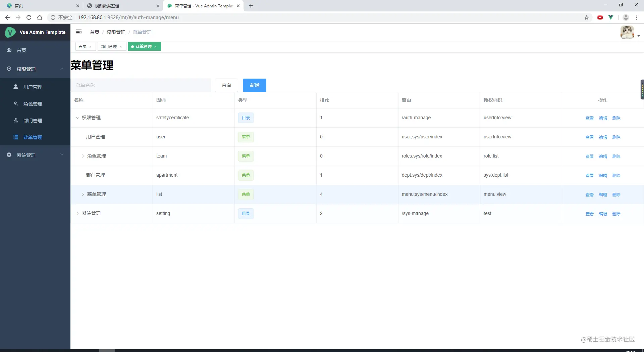This screenshot has height=352, width=644.
Task: Click the 首页 dashboard icon in sidebar
Action: (x=9, y=50)
